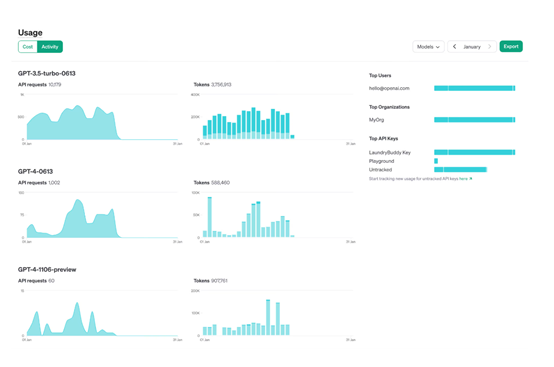The height and width of the screenshot is (367, 554).
Task: Click the Top Organizations heading
Action: 389,107
